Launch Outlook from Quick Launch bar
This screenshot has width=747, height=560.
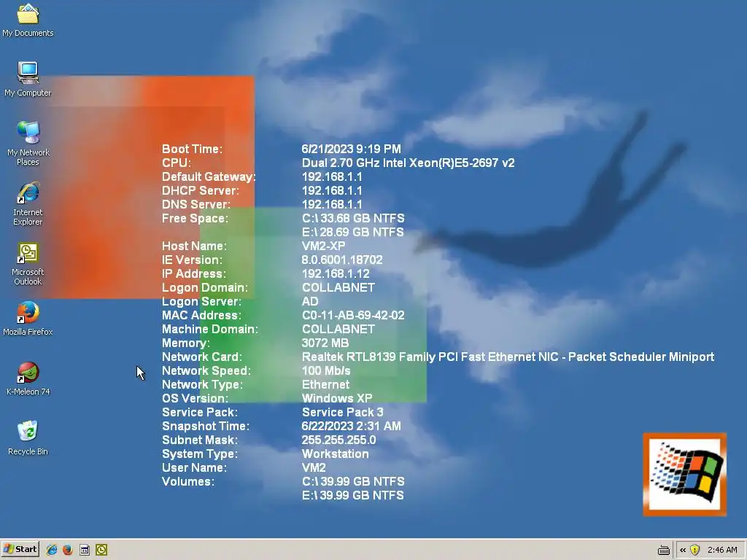coord(101,550)
